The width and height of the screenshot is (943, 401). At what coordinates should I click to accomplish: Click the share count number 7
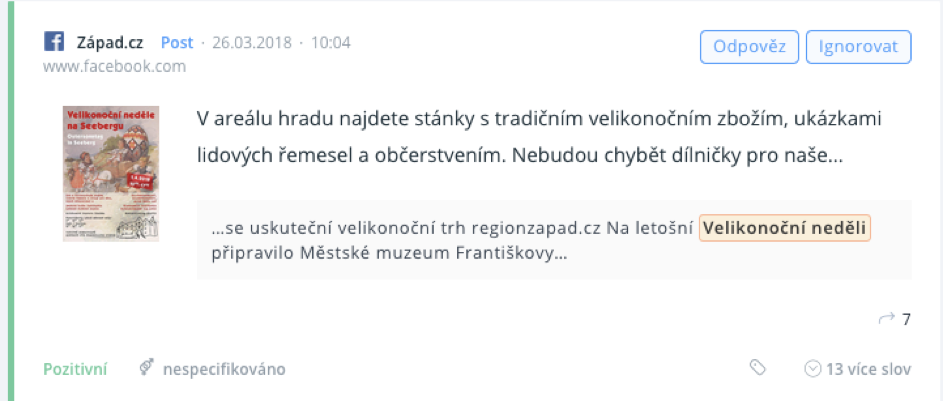coord(906,320)
